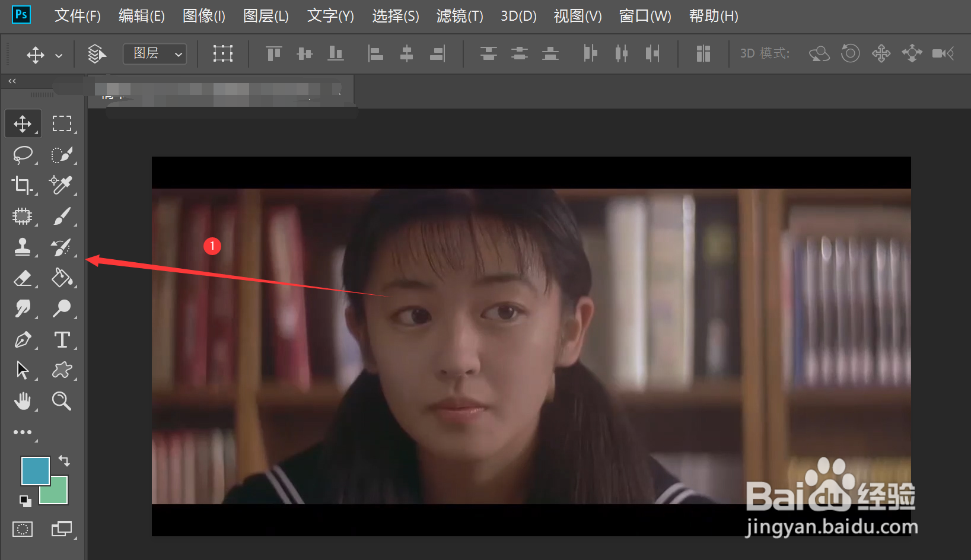Reset default foreground and background colors
971x560 pixels.
point(25,501)
